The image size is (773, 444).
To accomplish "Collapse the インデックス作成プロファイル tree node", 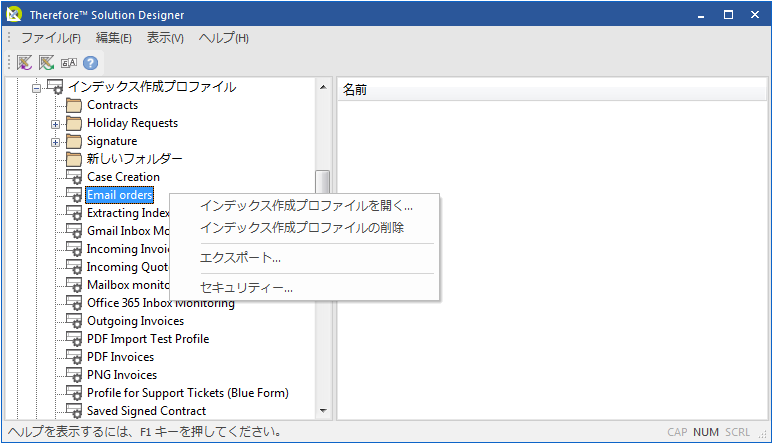I will 36,89.
